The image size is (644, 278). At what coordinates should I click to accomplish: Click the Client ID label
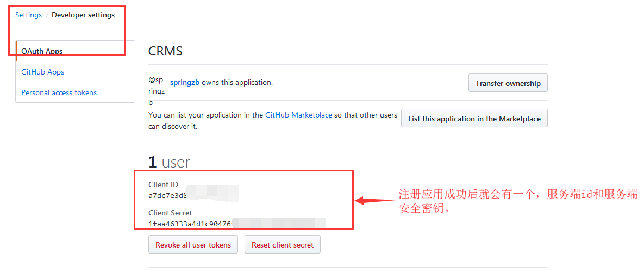pyautogui.click(x=164, y=184)
